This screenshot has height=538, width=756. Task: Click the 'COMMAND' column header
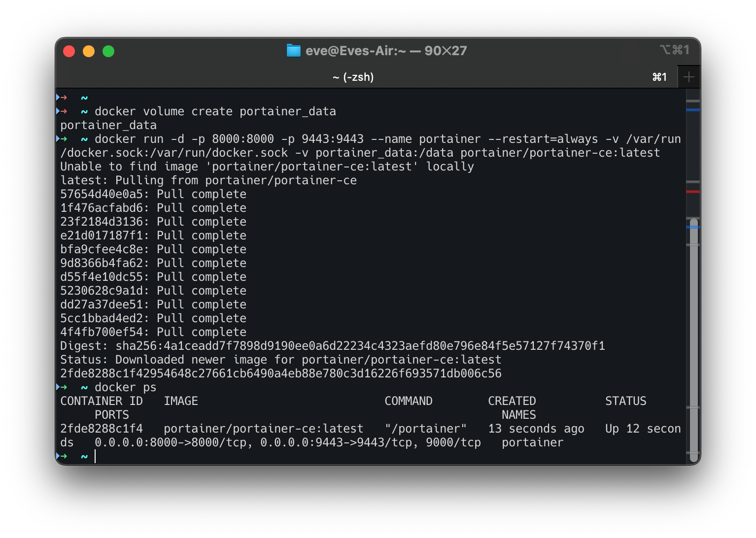pos(409,401)
